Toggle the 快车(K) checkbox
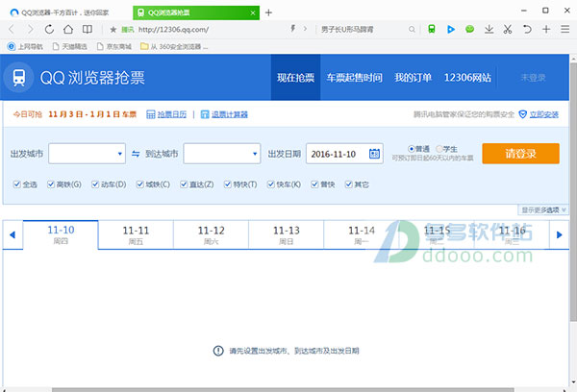 tap(271, 184)
